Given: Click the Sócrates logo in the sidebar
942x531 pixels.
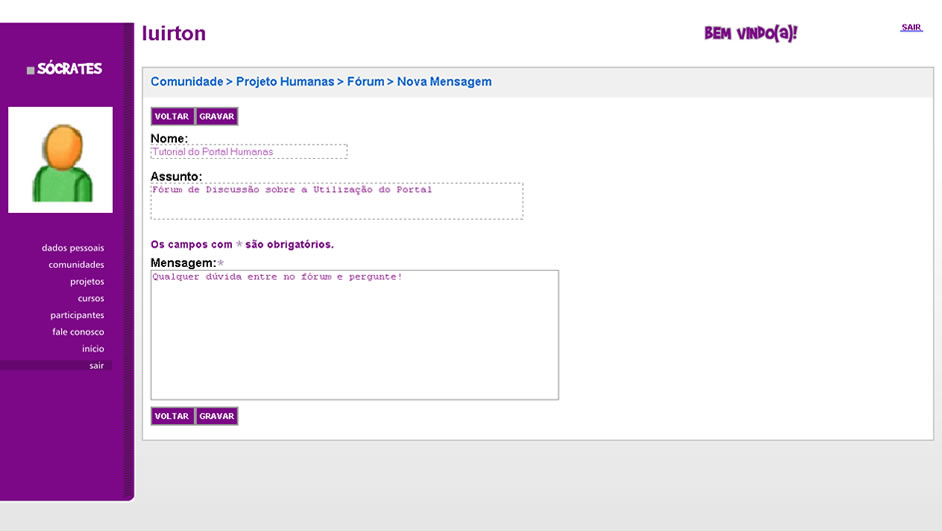Looking at the screenshot, I should click(65, 69).
